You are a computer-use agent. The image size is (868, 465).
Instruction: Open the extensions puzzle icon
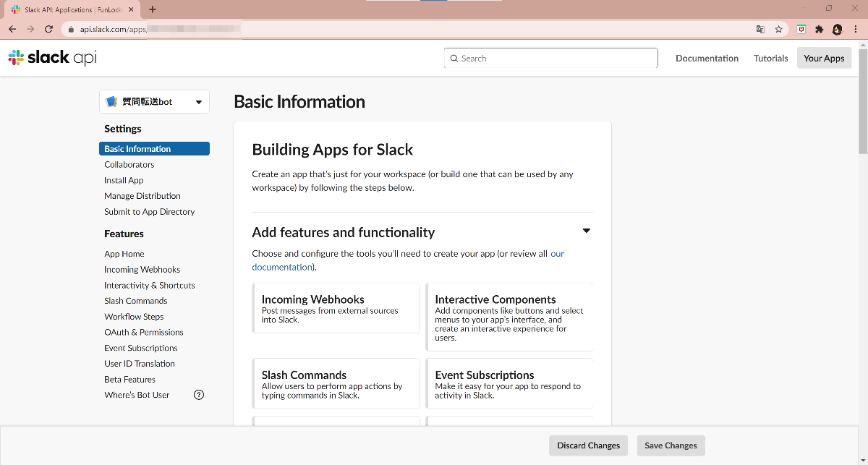(x=820, y=29)
